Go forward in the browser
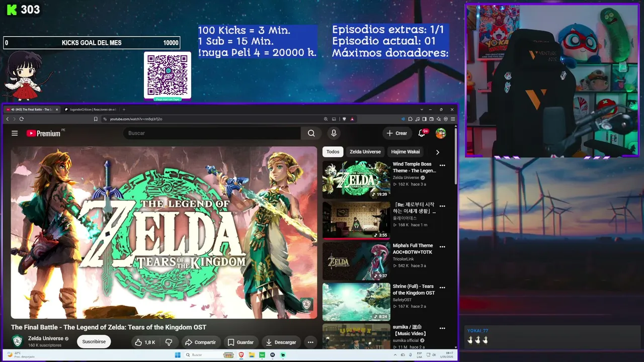Image resolution: width=644 pixels, height=362 pixels. coord(14,119)
